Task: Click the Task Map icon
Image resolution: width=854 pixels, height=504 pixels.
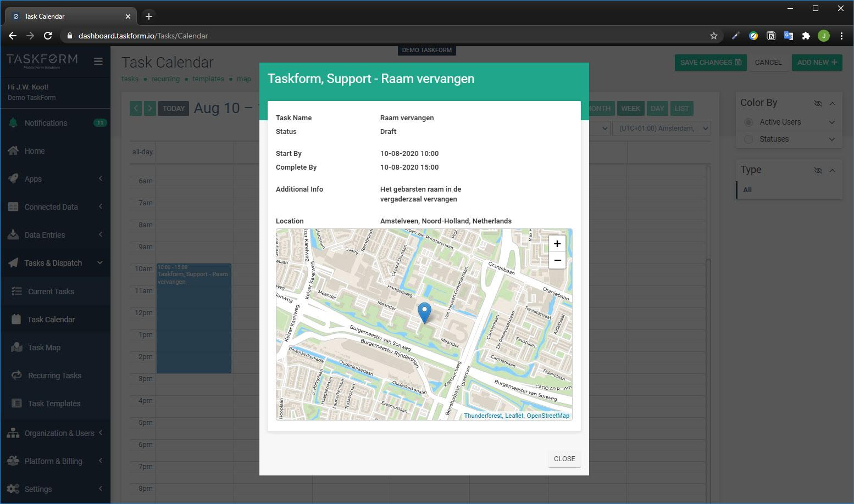Action: click(17, 347)
